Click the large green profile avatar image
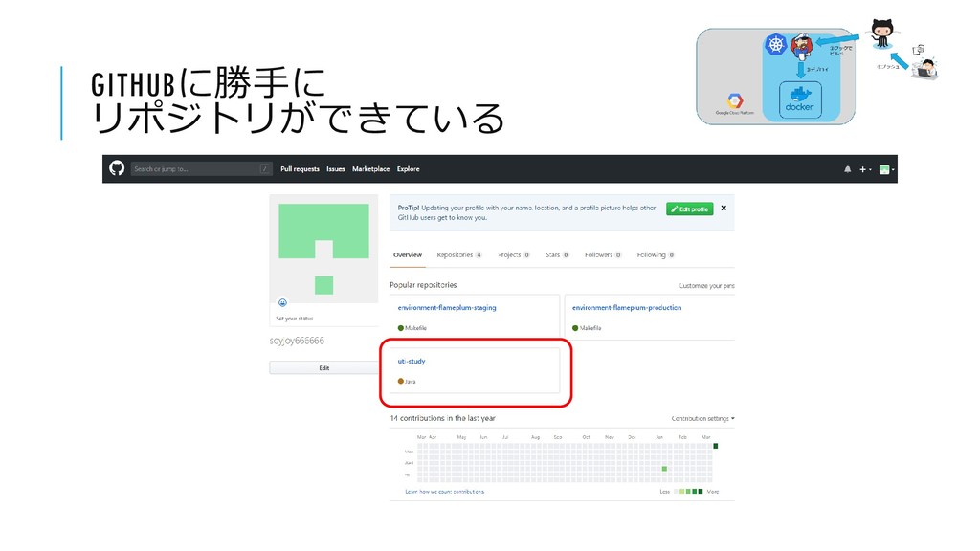The width and height of the screenshot is (980, 551). click(323, 249)
